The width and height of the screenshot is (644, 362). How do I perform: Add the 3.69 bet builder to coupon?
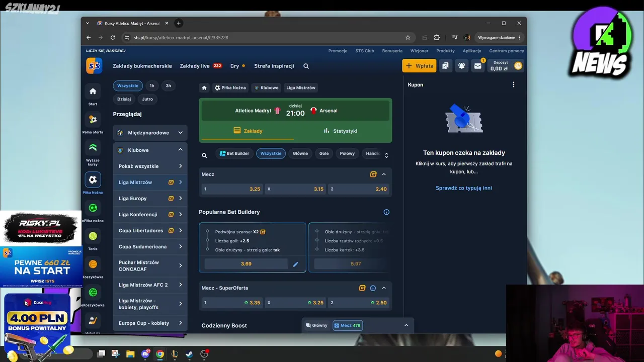[x=246, y=264]
